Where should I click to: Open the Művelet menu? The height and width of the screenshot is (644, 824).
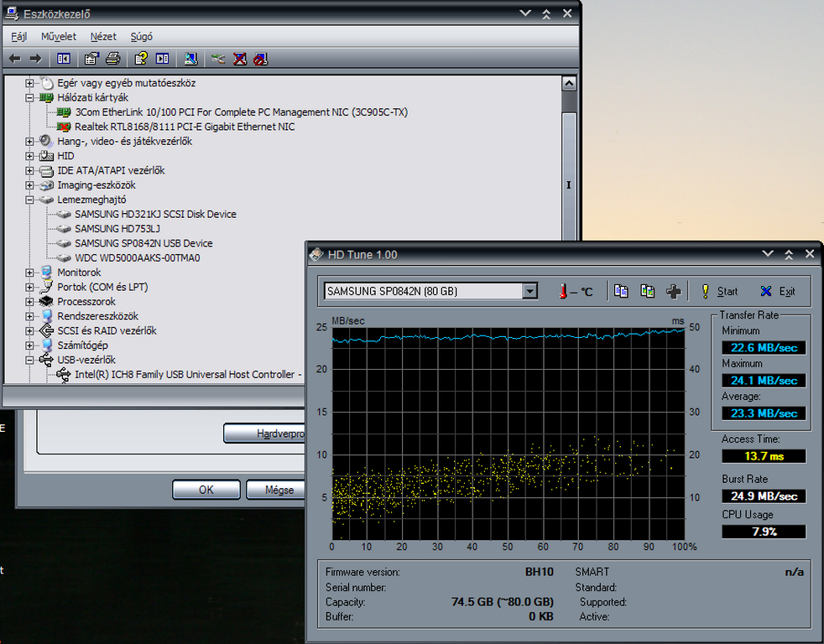click(x=59, y=37)
